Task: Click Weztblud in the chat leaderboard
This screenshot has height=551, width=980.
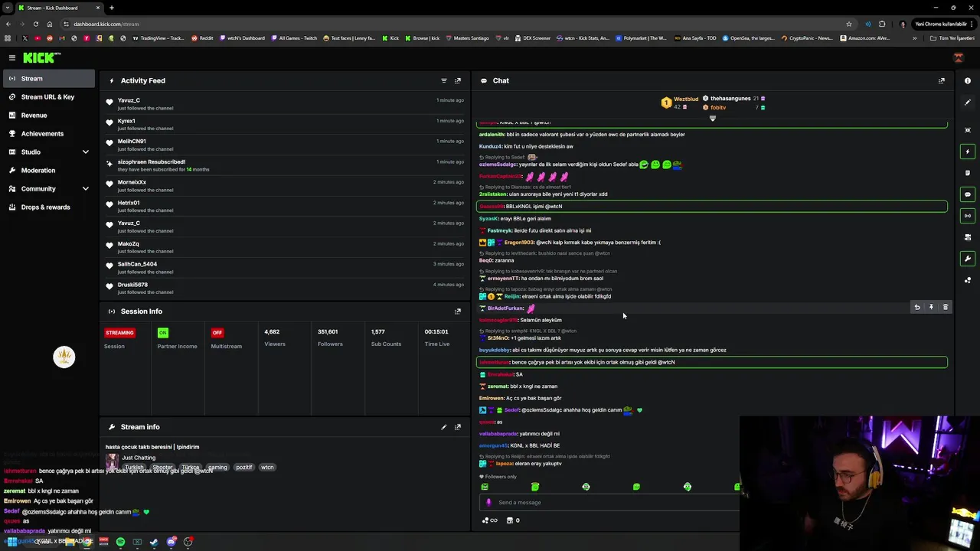Action: (686, 99)
